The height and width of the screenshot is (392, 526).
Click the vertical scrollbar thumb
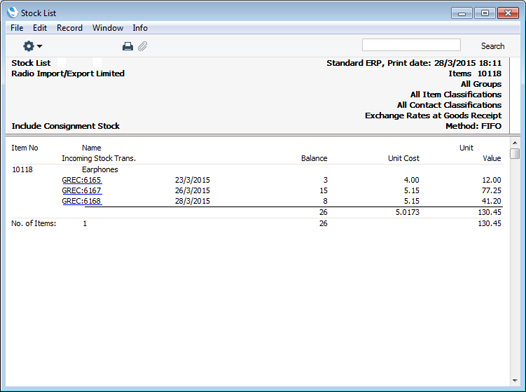(515, 153)
